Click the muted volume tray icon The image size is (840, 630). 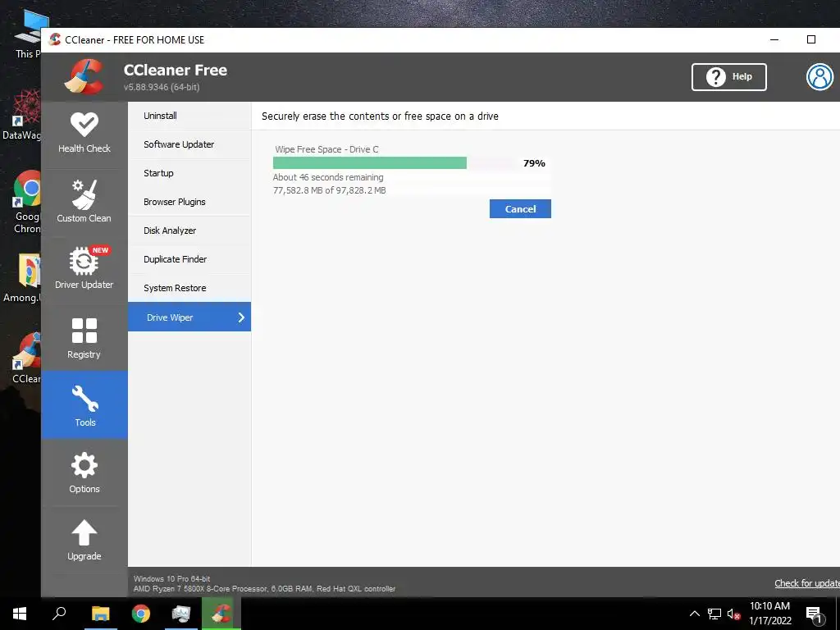733,614
